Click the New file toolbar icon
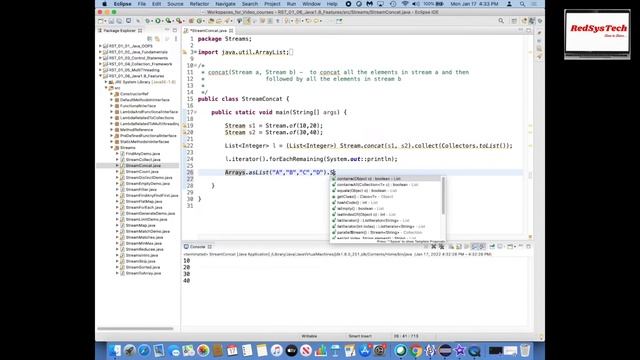 point(100,21)
